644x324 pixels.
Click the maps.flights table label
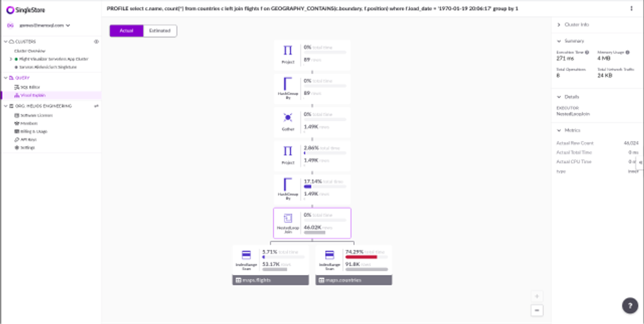(270, 280)
